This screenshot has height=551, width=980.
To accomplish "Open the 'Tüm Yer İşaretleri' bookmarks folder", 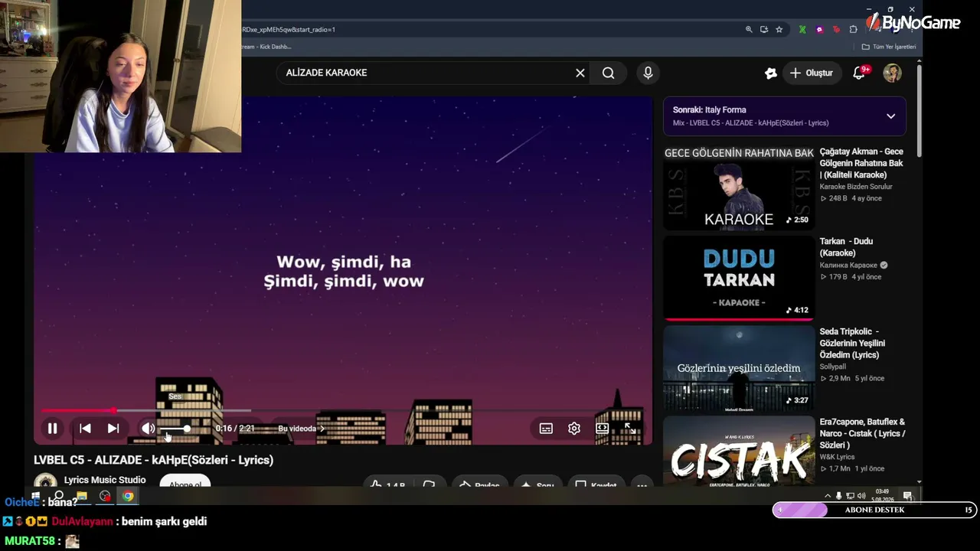I will coord(889,47).
